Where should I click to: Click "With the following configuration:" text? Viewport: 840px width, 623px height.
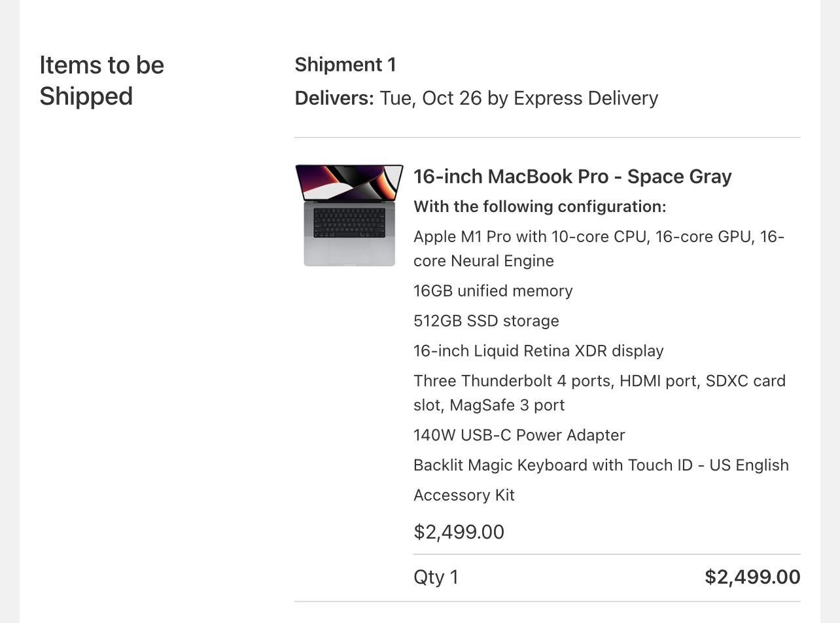pyautogui.click(x=540, y=207)
